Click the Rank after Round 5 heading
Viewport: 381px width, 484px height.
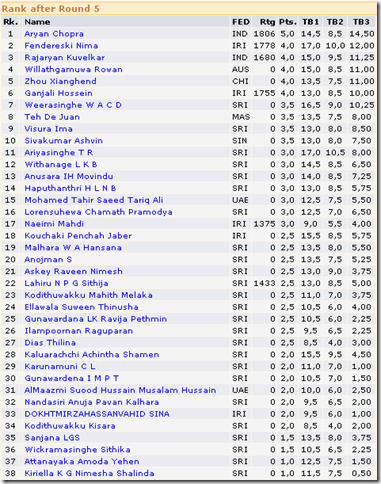(x=51, y=9)
